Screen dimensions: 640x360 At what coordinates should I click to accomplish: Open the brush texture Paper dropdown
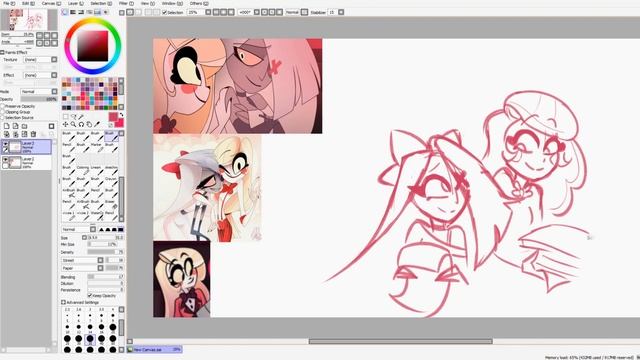(x=82, y=268)
